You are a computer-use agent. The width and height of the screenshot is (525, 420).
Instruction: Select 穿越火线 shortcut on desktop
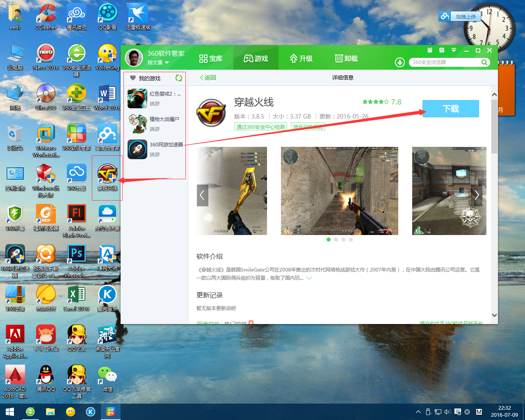pyautogui.click(x=107, y=178)
